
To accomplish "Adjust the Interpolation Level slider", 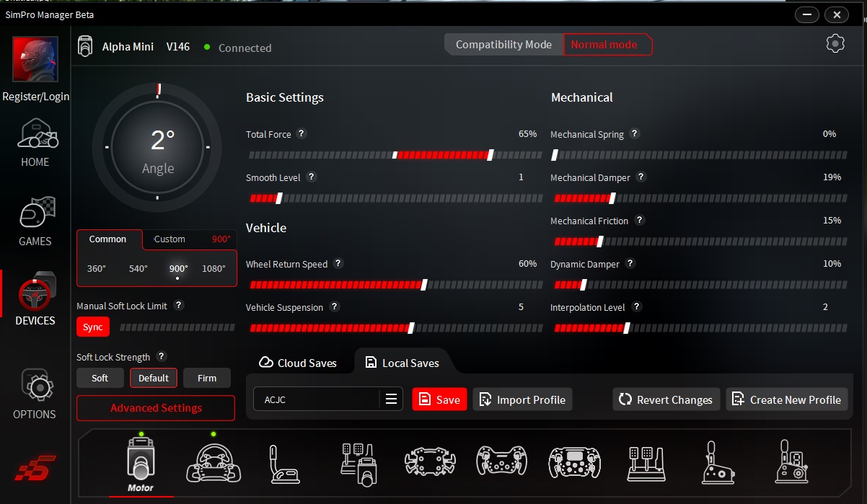I will 699,328.
